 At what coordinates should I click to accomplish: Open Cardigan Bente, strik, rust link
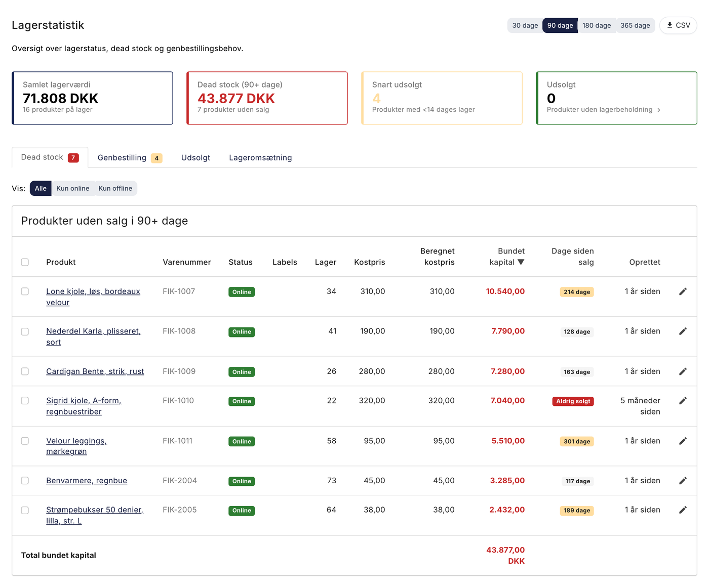coord(95,371)
